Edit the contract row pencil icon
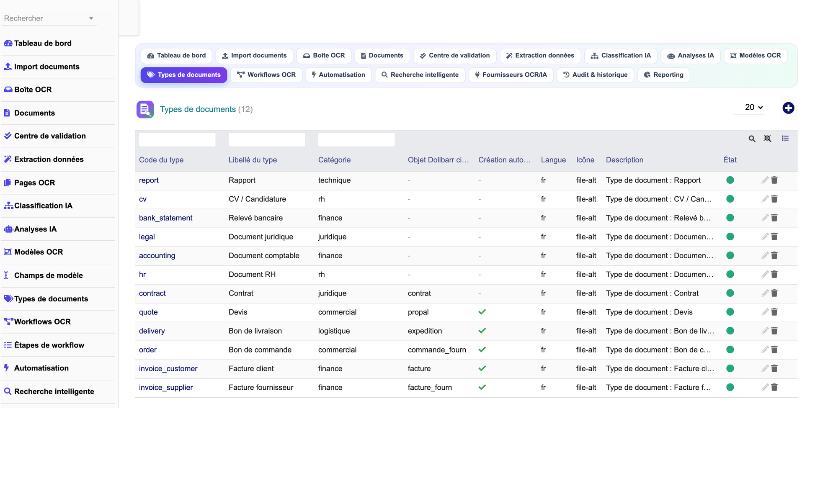The image size is (815, 504). tap(765, 293)
